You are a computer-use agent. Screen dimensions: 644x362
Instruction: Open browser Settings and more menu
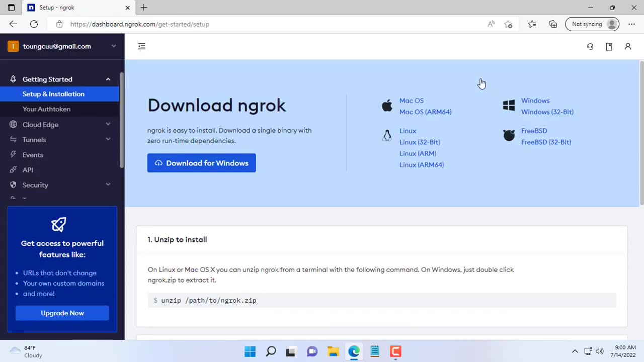[x=631, y=24]
